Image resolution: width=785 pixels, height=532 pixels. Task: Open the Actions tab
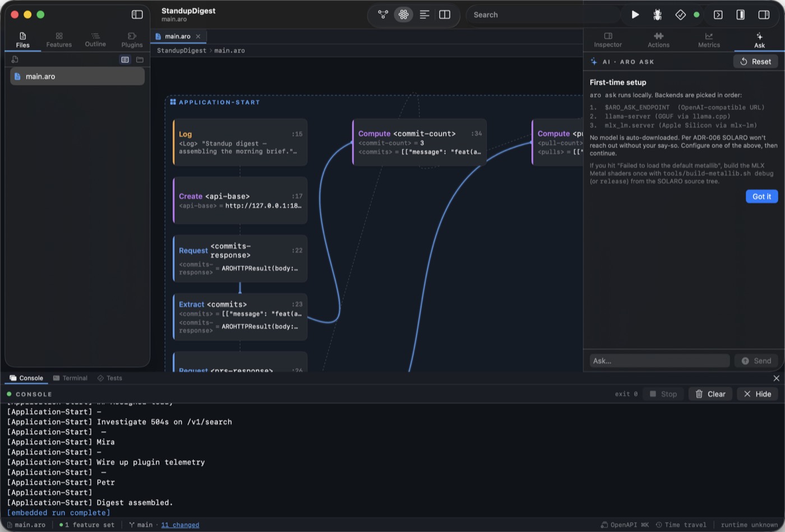pyautogui.click(x=658, y=40)
